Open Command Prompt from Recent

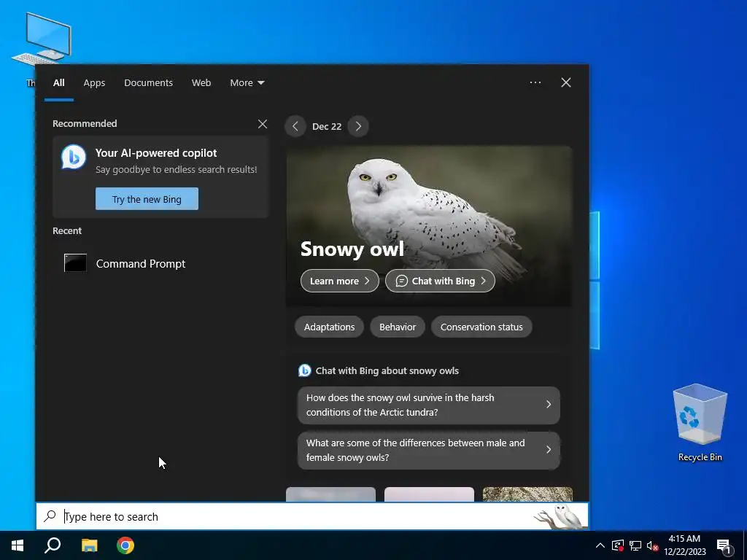pyautogui.click(x=160, y=263)
